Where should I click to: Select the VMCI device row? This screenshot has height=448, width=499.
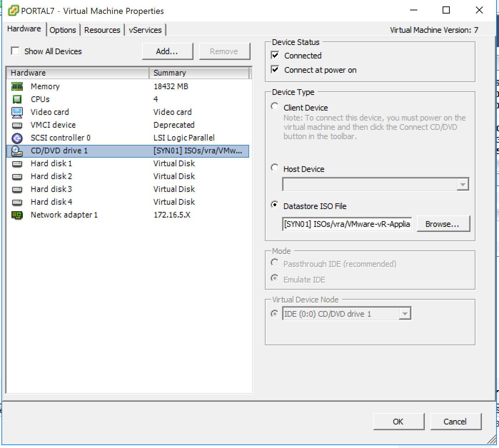(x=128, y=125)
